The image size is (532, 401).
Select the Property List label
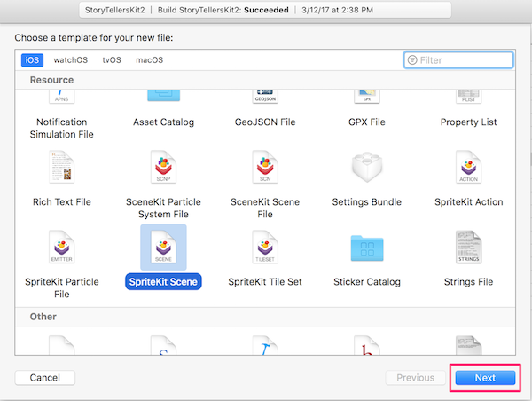click(x=468, y=122)
